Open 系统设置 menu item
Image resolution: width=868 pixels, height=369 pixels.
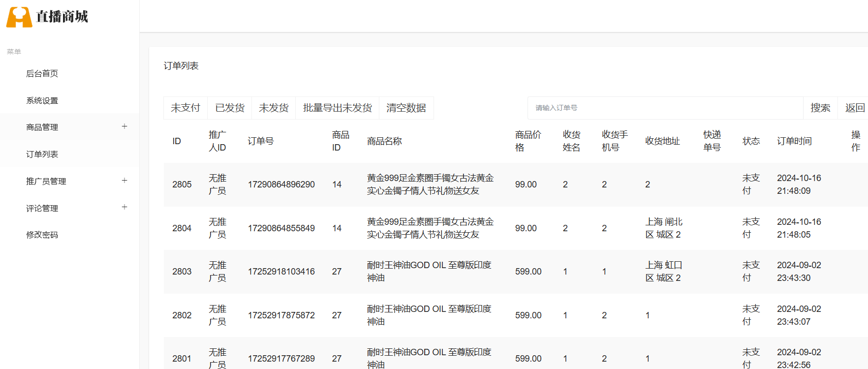[42, 100]
